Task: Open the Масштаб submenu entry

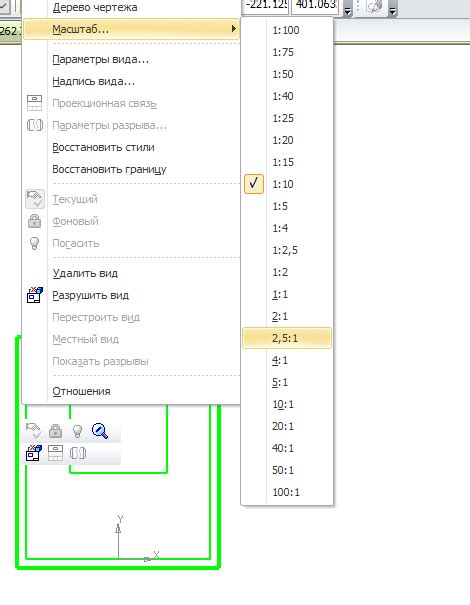Action: (131, 29)
